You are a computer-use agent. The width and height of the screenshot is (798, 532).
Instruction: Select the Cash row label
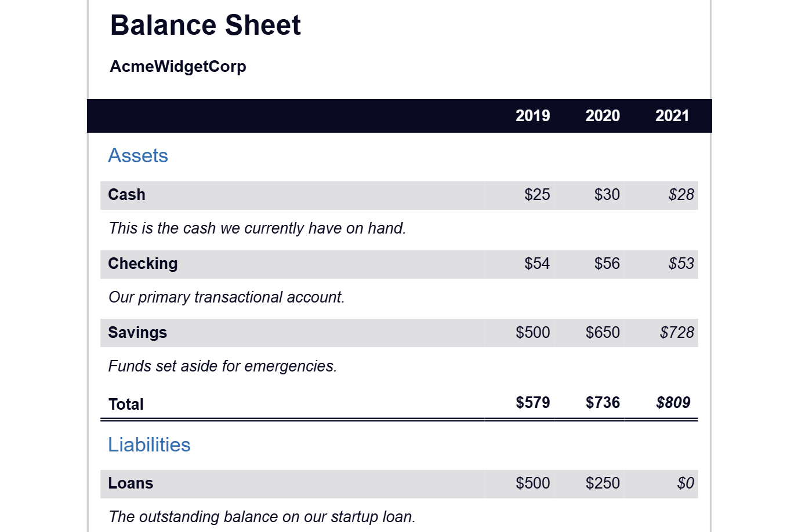coord(126,195)
